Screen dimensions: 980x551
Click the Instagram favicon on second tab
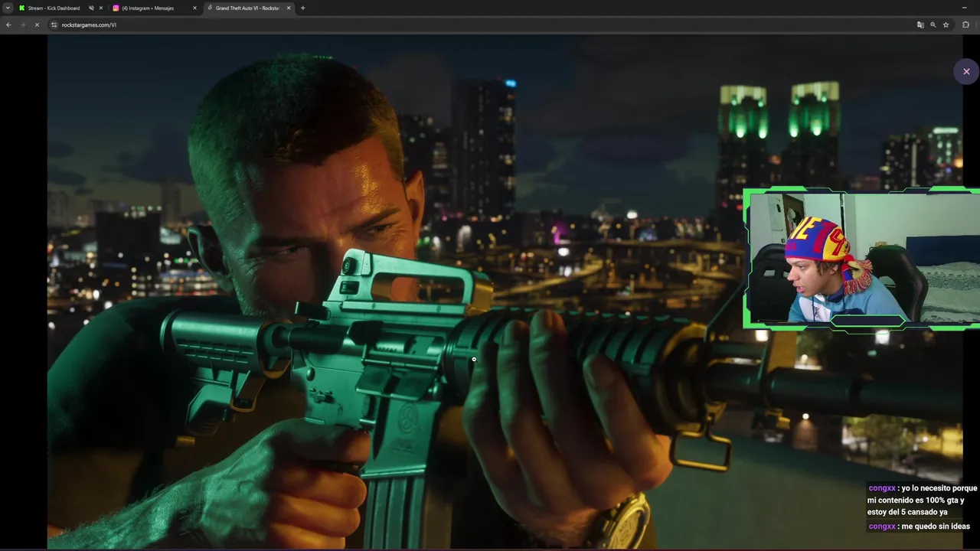(116, 8)
